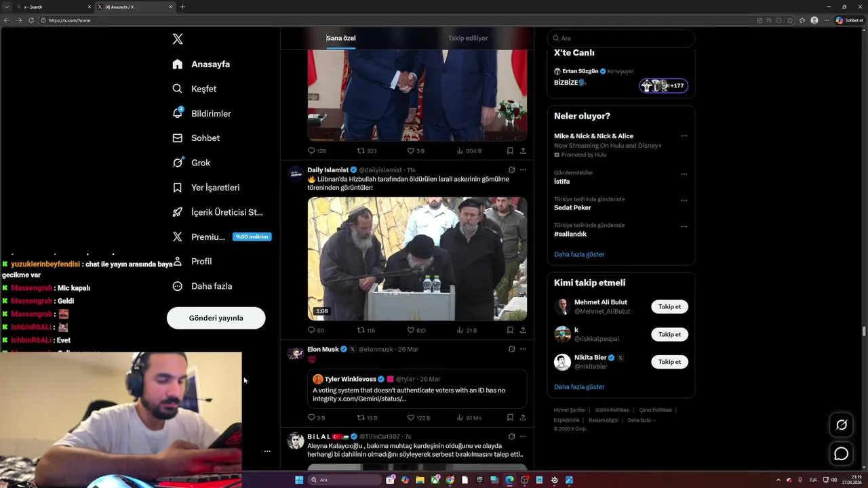Open Grok explain on Elon Musk post
868x488 pixels.
coord(511,349)
